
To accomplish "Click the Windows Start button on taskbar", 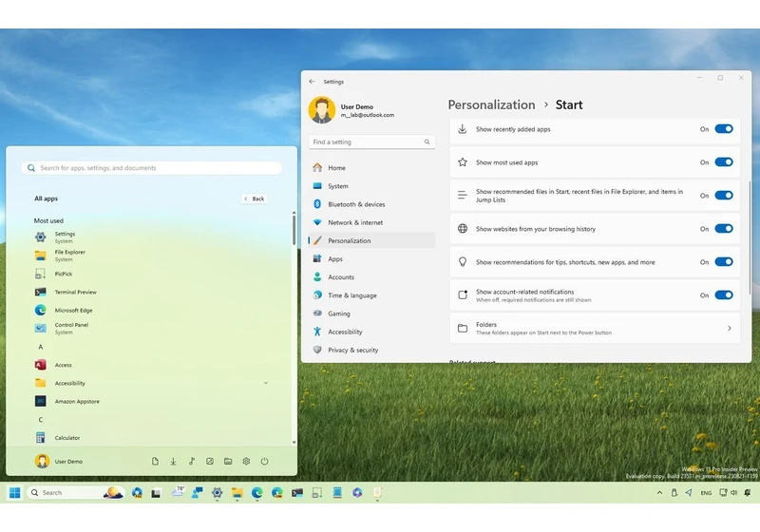I will click(x=14, y=493).
